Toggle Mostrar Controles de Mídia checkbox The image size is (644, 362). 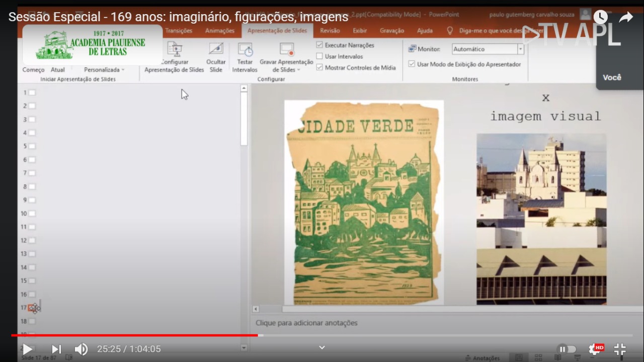[319, 67]
